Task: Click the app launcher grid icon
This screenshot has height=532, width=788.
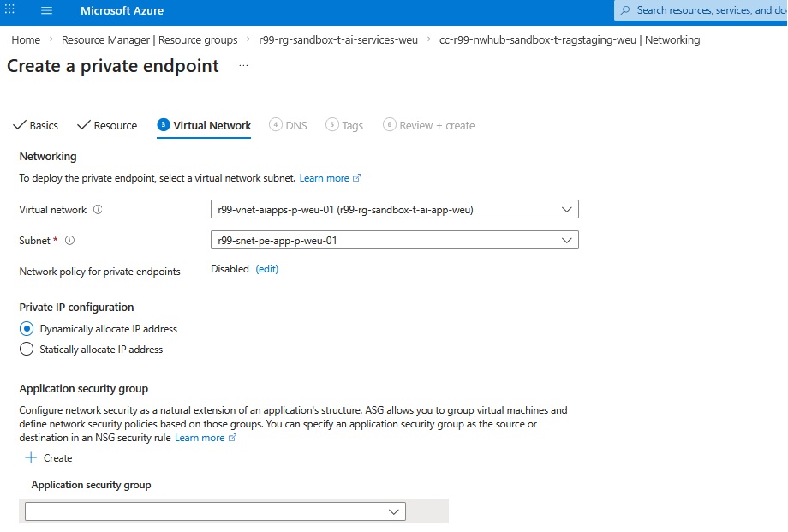Action: 11,11
